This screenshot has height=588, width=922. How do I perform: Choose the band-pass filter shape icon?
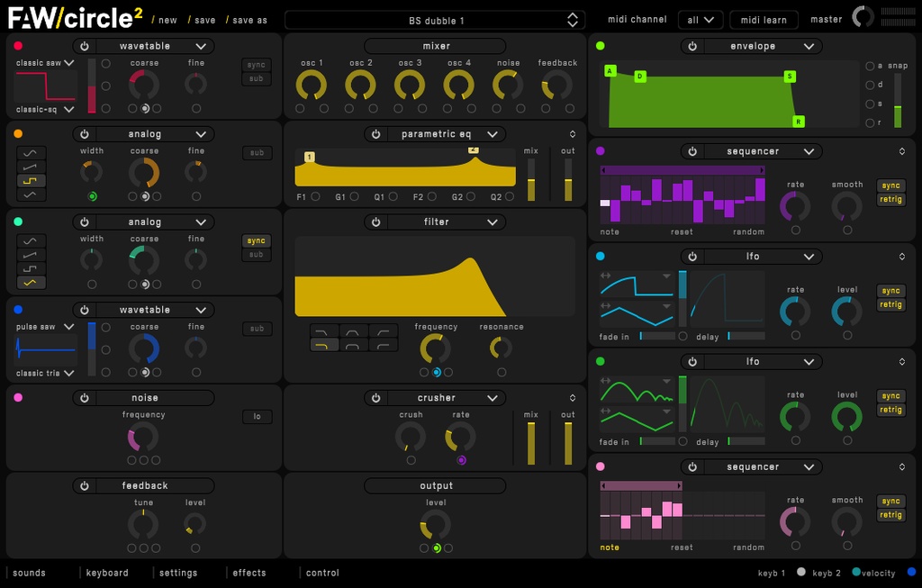[x=352, y=330]
